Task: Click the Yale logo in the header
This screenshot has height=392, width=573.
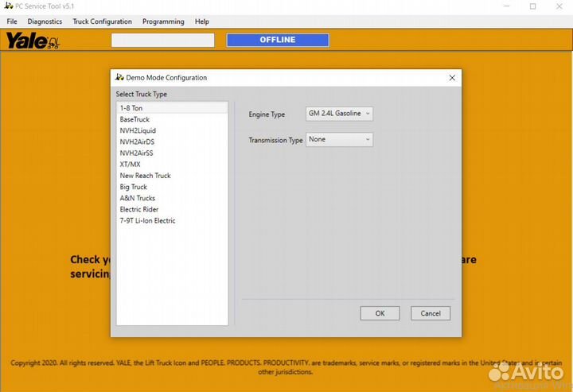Action: (x=33, y=41)
